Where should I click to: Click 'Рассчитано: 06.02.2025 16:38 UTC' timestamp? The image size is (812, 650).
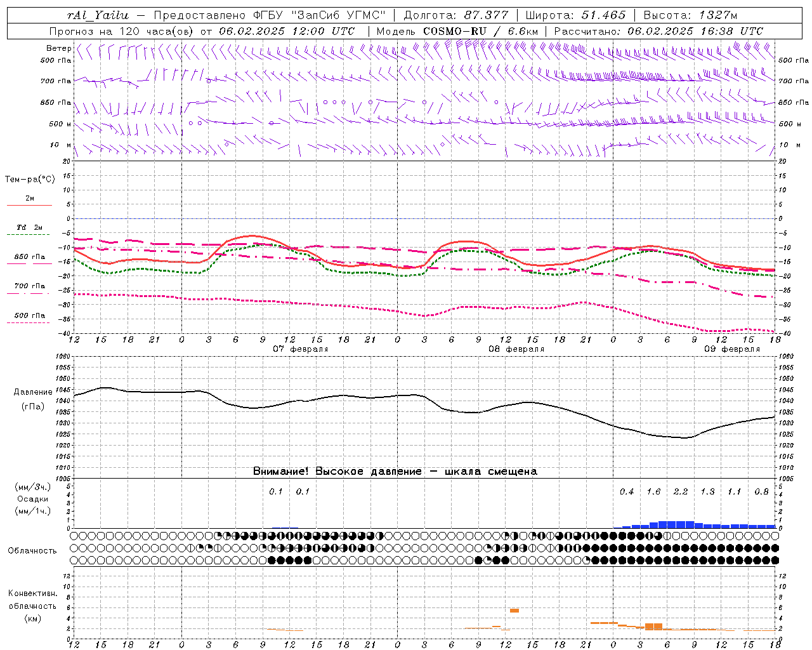click(x=658, y=31)
